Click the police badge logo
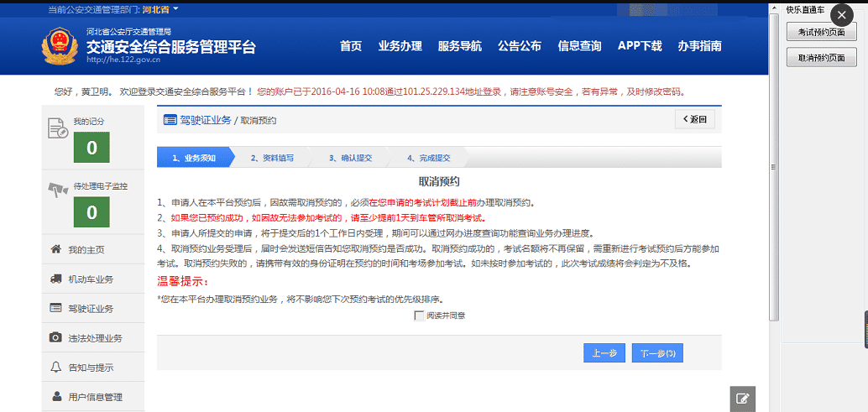868x412 pixels. [60, 46]
